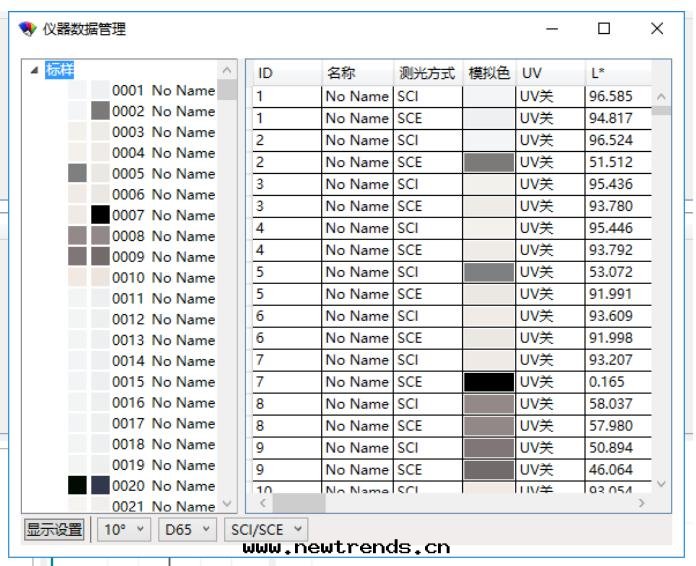Click black simulated color in row 7 SCE
This screenshot has width=696, height=566.
488,383
